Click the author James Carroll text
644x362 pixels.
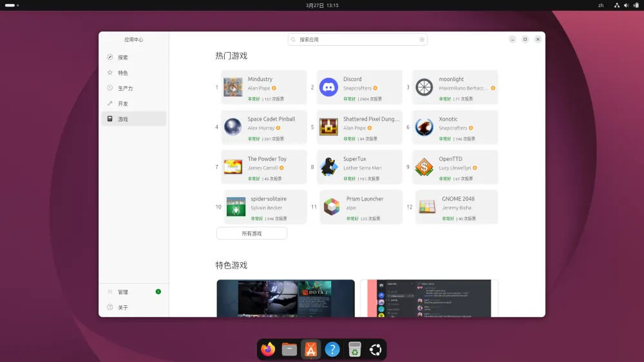tap(263, 167)
